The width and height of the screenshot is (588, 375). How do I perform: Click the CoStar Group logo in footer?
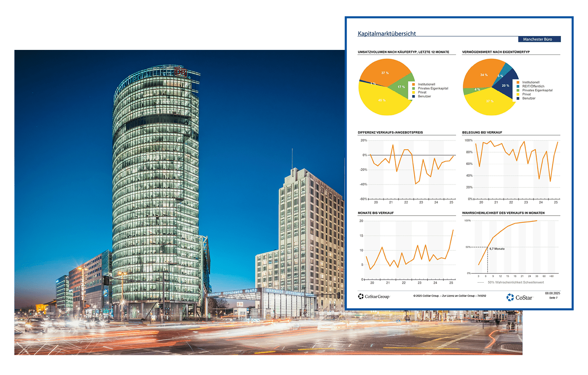coord(373,297)
